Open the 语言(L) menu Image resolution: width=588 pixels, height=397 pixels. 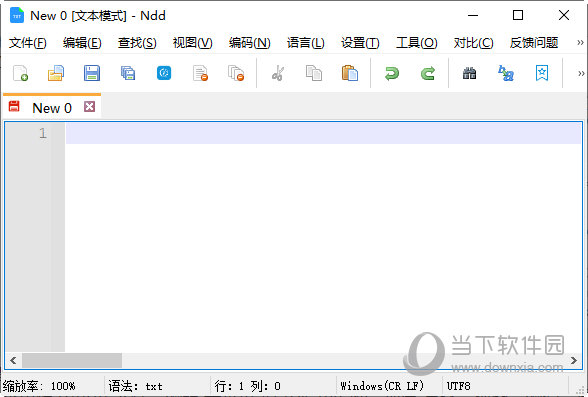[x=306, y=43]
